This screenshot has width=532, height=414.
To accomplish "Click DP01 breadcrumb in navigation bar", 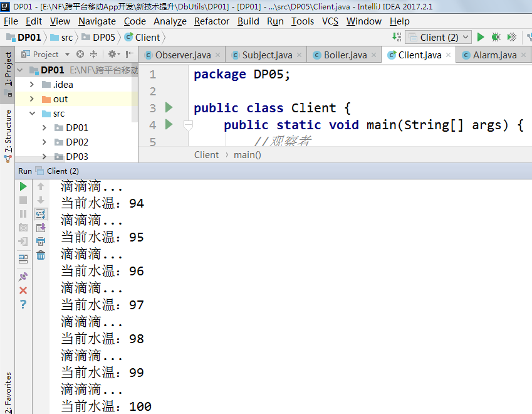I will (x=24, y=38).
